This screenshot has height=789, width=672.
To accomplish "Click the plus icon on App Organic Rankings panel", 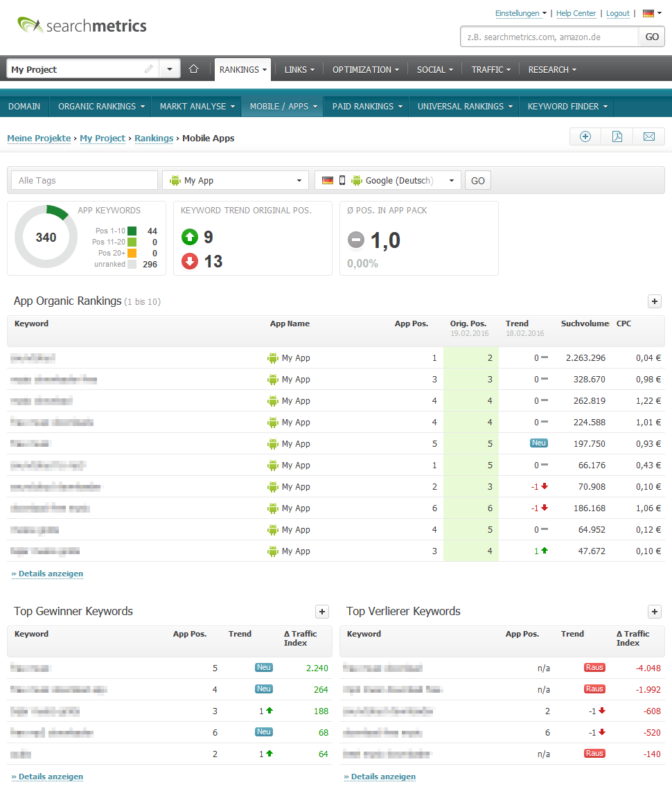I will 654,301.
